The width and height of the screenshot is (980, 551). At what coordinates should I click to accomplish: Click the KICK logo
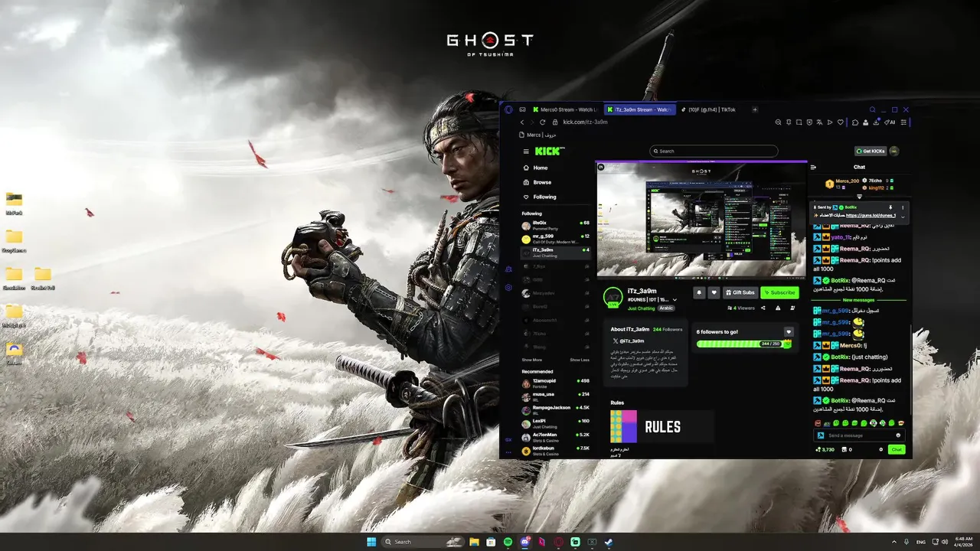click(x=550, y=152)
